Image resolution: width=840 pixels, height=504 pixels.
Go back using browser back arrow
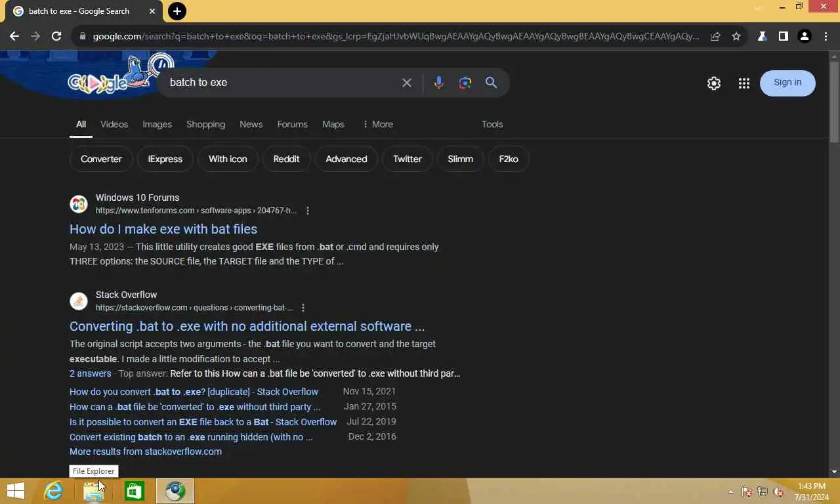tap(14, 37)
